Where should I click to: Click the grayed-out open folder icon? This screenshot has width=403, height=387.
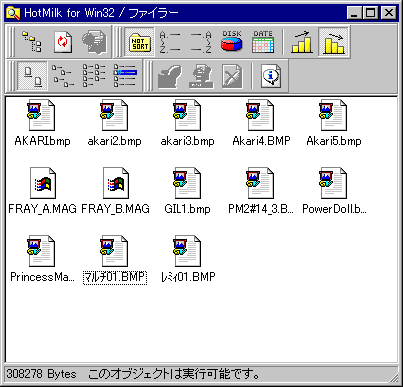(x=170, y=76)
